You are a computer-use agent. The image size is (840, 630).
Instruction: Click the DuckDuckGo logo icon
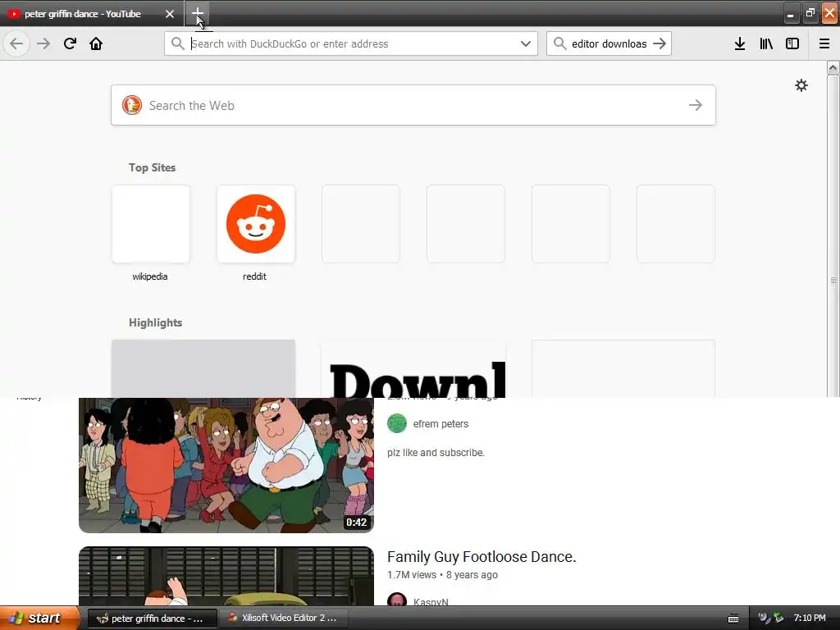coord(132,105)
